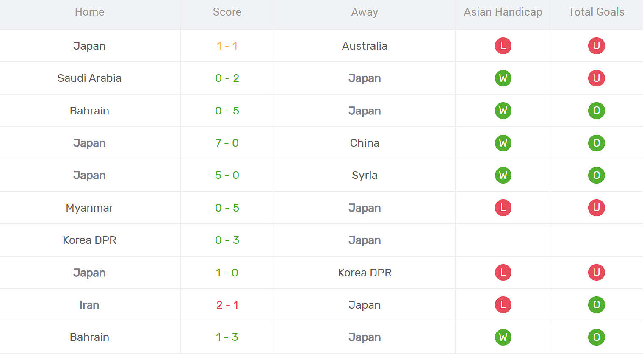Screen dimensions: 644x354
Task: Open the Saudi Arabia home team link
Action: 89,78
